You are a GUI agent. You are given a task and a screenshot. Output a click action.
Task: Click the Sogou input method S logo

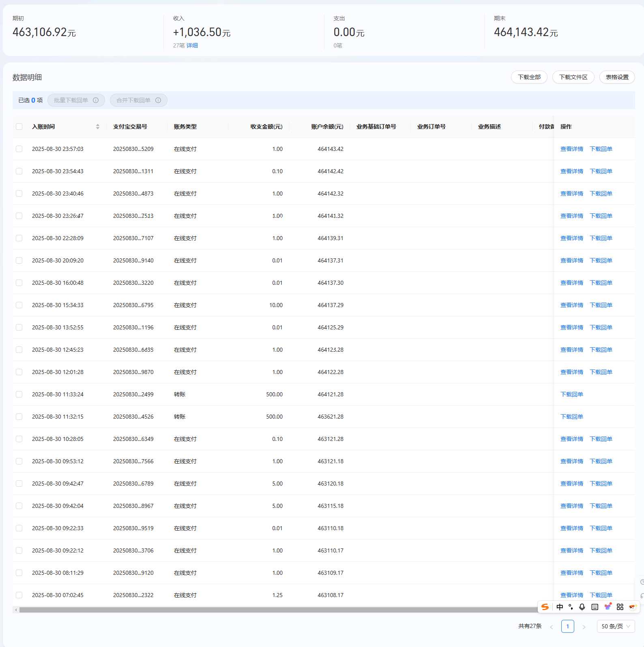click(x=545, y=607)
